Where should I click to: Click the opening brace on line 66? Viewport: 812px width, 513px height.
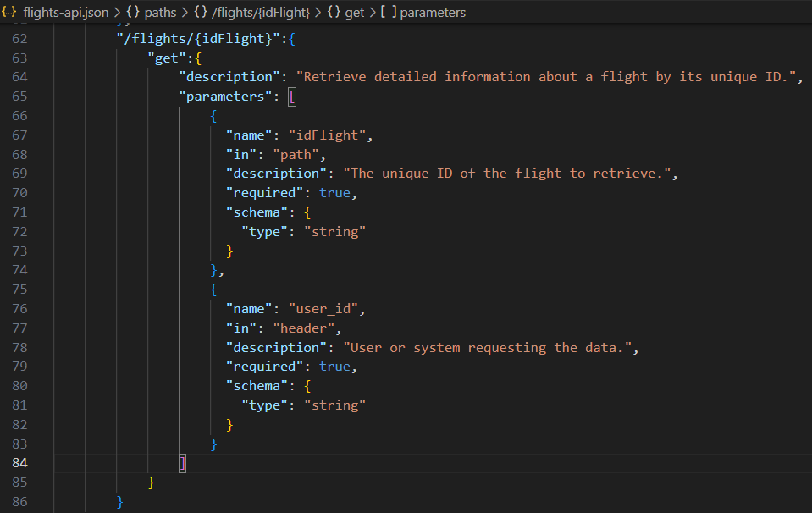point(213,116)
